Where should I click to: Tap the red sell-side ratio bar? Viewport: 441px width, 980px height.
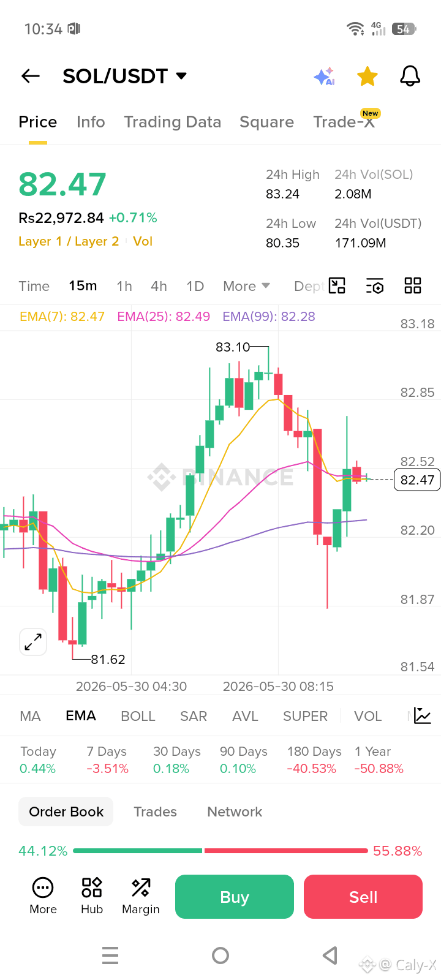pyautogui.click(x=286, y=851)
